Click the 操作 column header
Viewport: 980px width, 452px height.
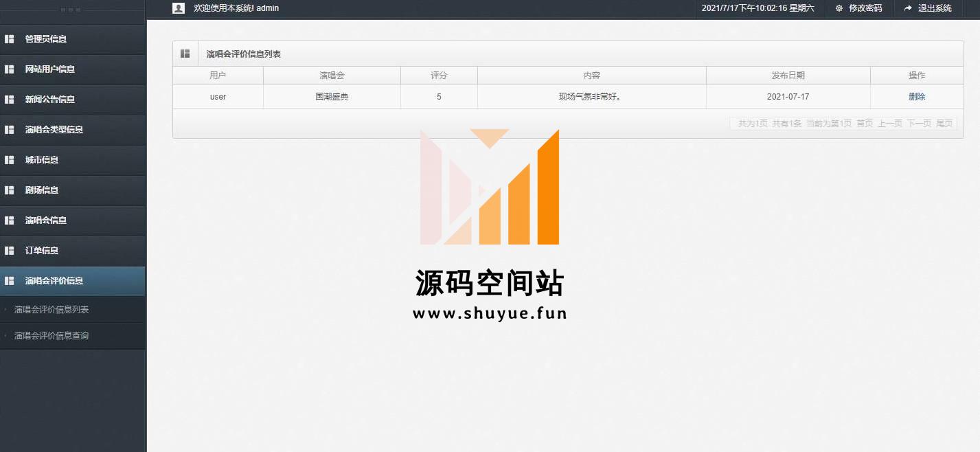917,76
